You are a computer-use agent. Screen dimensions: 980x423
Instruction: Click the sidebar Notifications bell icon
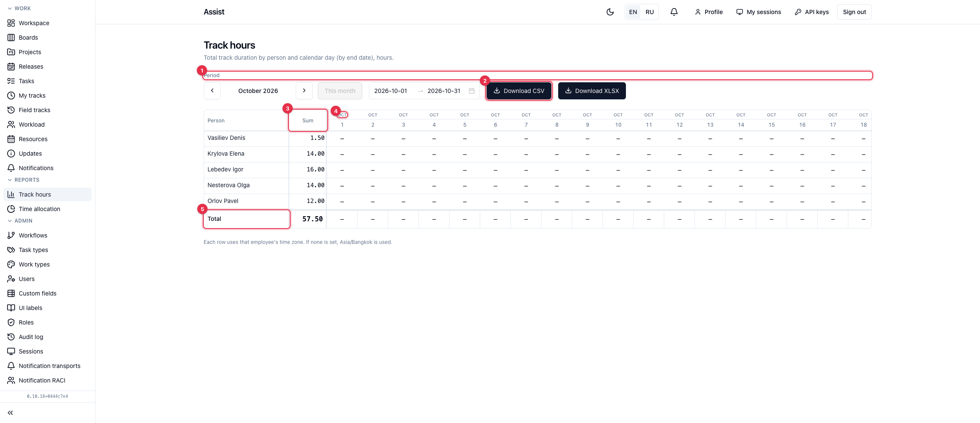11,168
